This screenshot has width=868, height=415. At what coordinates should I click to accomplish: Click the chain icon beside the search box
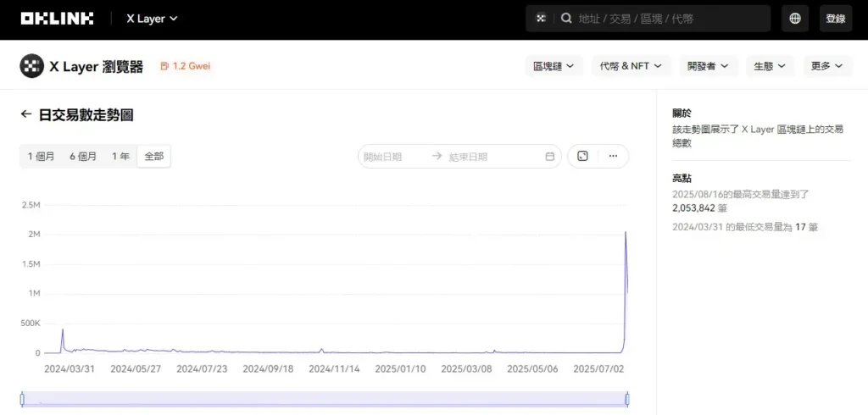541,19
